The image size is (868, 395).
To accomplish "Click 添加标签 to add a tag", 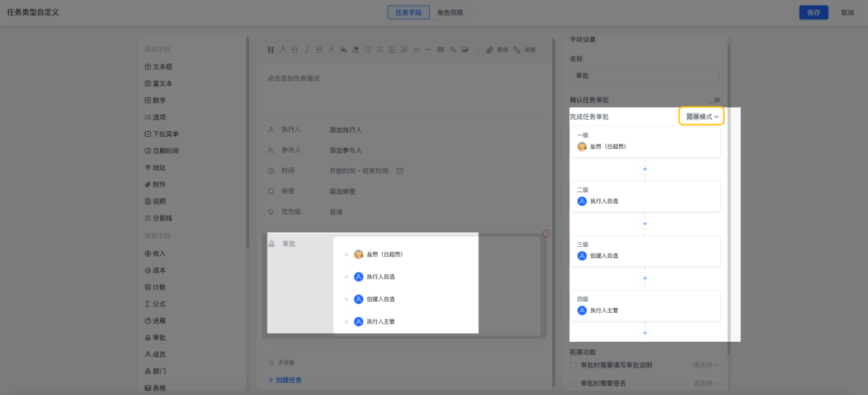I will tap(342, 191).
